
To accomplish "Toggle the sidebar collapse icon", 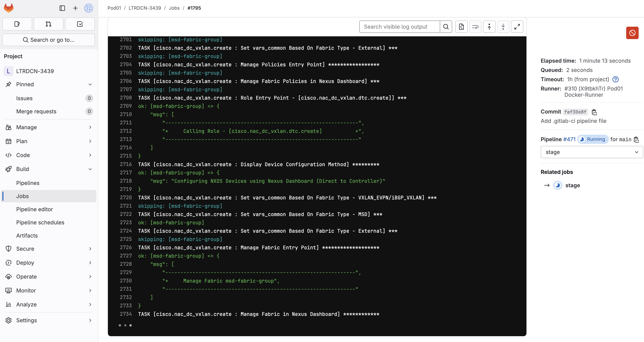I will pos(62,8).
